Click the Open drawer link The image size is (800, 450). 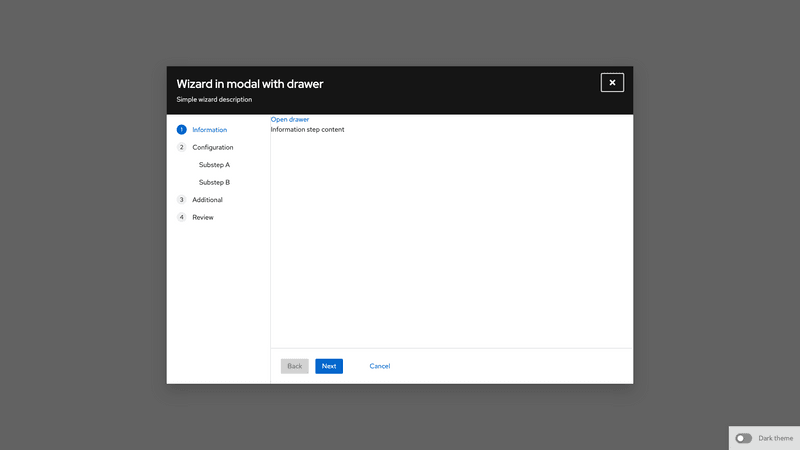[290, 120]
